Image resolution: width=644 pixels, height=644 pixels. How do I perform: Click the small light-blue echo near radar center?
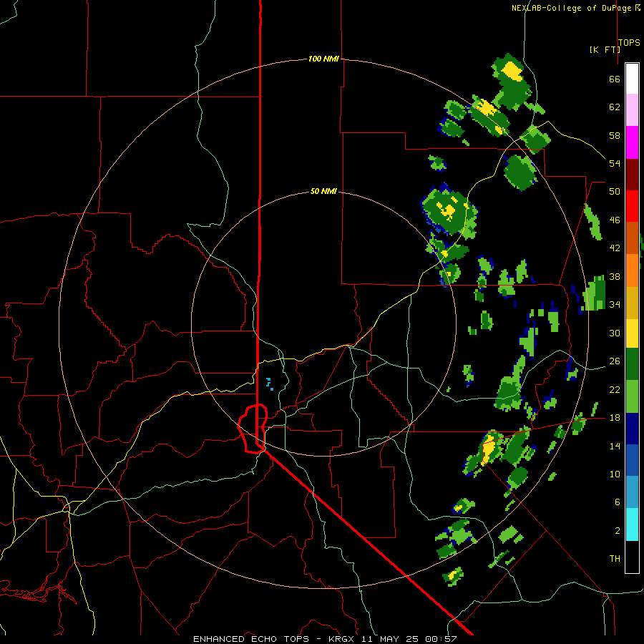(x=270, y=384)
